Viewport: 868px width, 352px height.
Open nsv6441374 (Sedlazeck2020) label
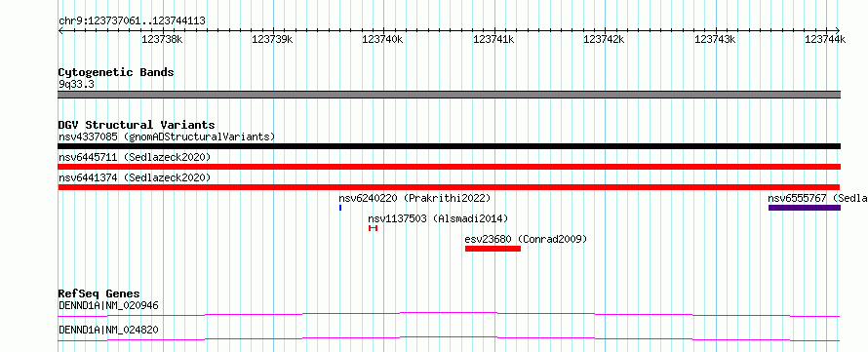(135, 177)
